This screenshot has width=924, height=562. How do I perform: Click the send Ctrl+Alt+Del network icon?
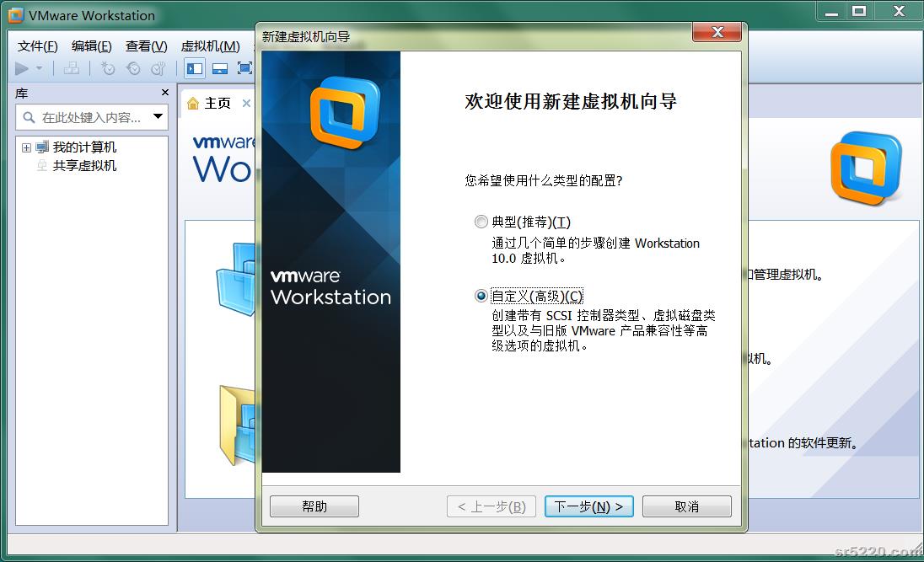(72, 68)
